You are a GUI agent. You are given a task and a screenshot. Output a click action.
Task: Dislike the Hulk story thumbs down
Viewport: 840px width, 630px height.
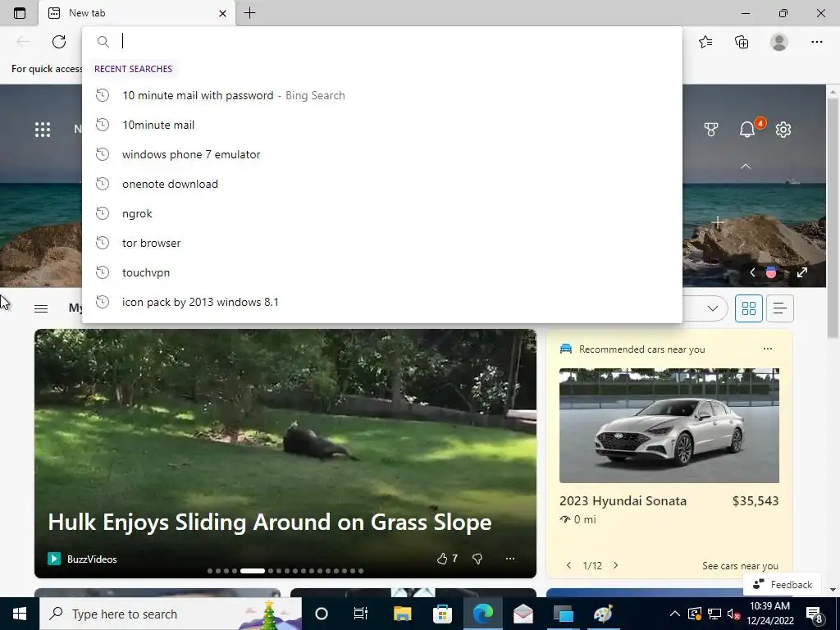click(x=477, y=559)
